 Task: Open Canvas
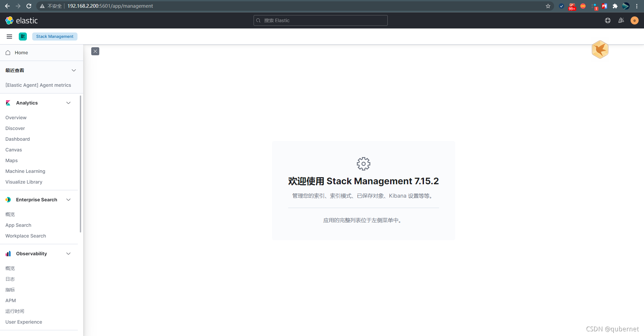point(13,150)
